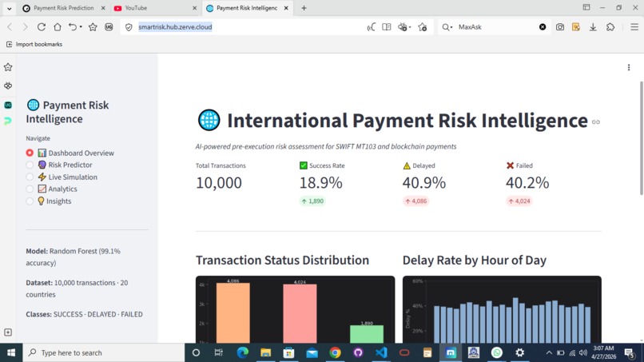The image size is (644, 362).
Task: Select the Payment Risk Intelligence browser tab
Action: coord(246,8)
